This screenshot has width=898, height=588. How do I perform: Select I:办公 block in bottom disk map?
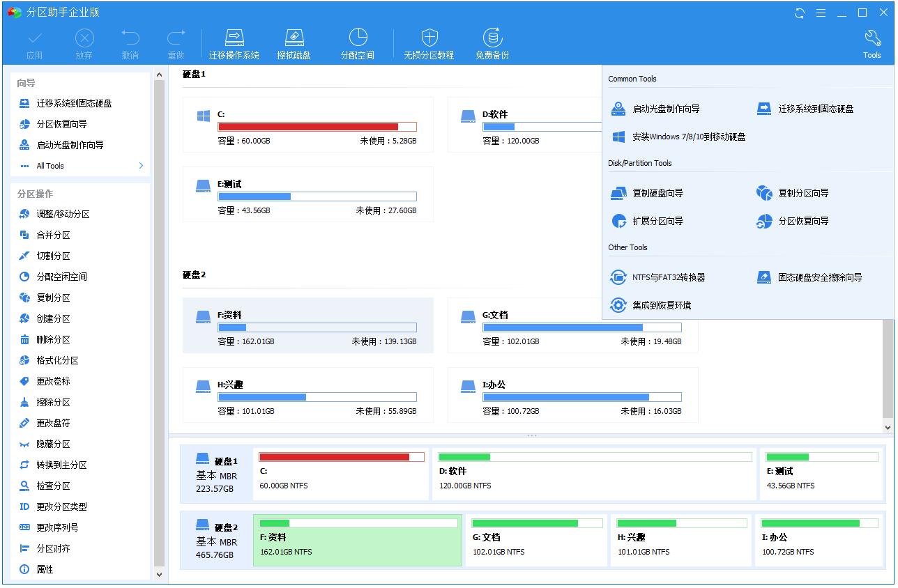[x=819, y=541]
